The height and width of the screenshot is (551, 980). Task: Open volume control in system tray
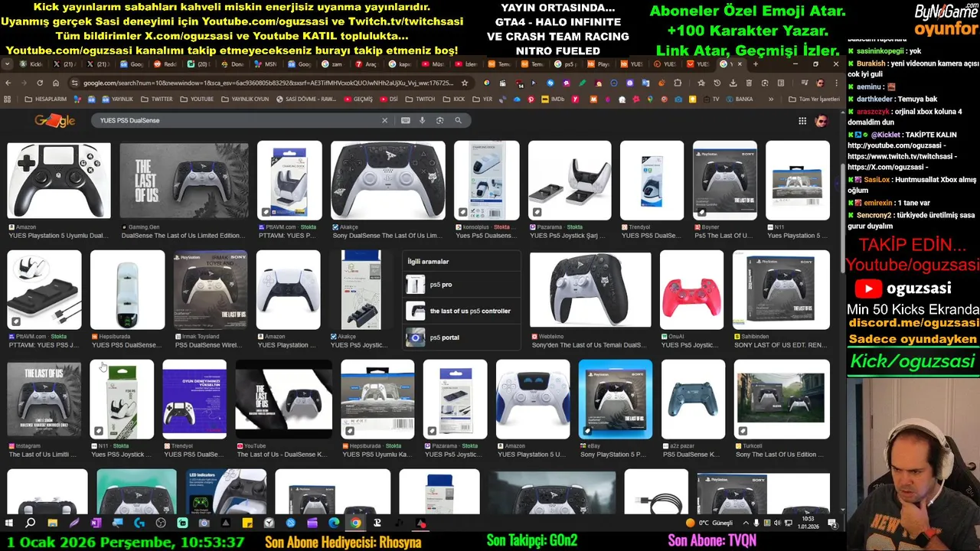(x=778, y=523)
